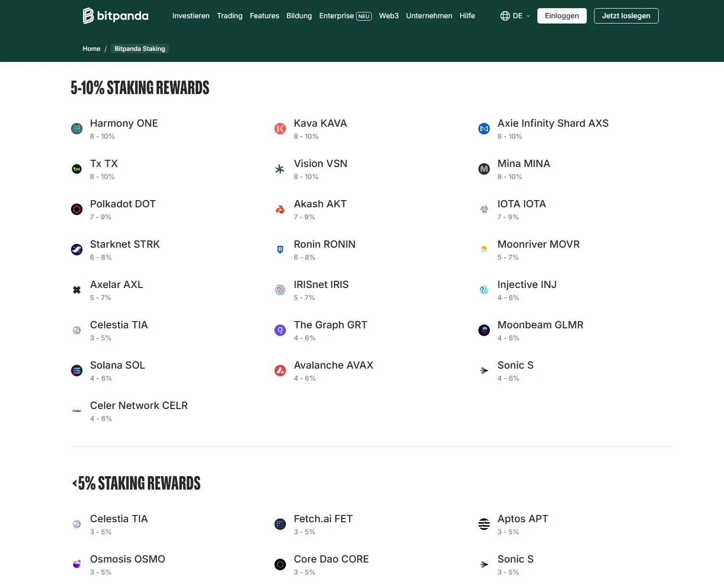This screenshot has height=588, width=724.
Task: Click the Tx TX coin icon
Action: [x=77, y=169]
